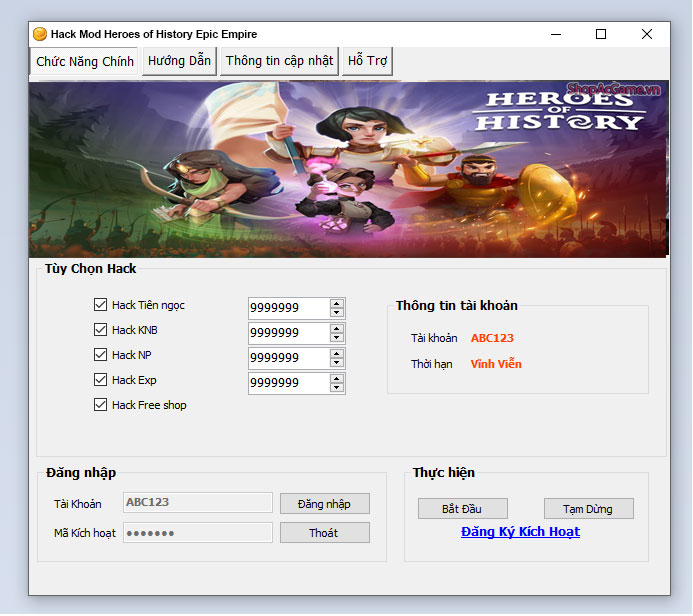This screenshot has width=693, height=616.
Task: Click the Mã Kích hoạt password field
Action: (x=198, y=533)
